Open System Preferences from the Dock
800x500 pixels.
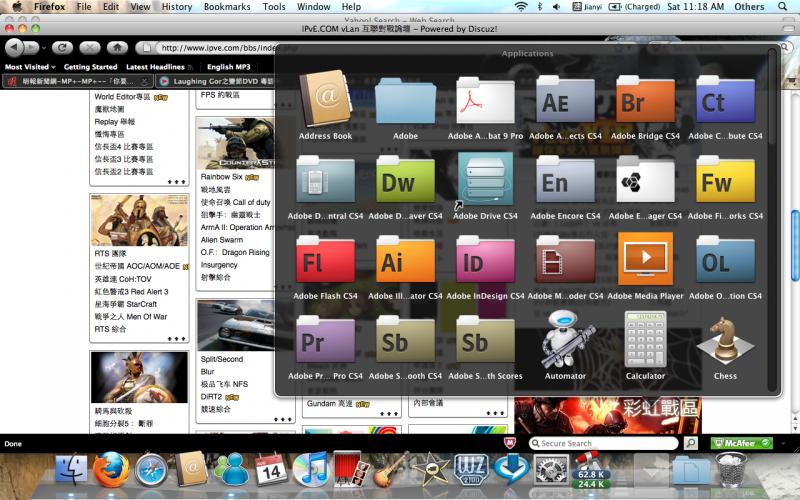(552, 469)
